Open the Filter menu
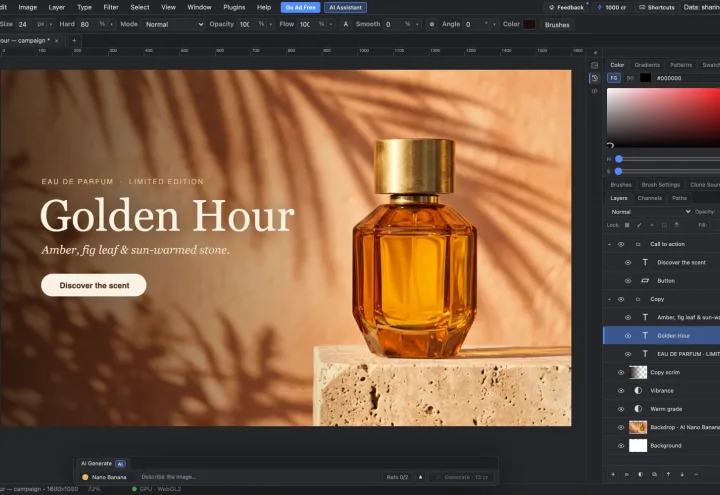Viewport: 720px width, 495px height. [x=111, y=7]
